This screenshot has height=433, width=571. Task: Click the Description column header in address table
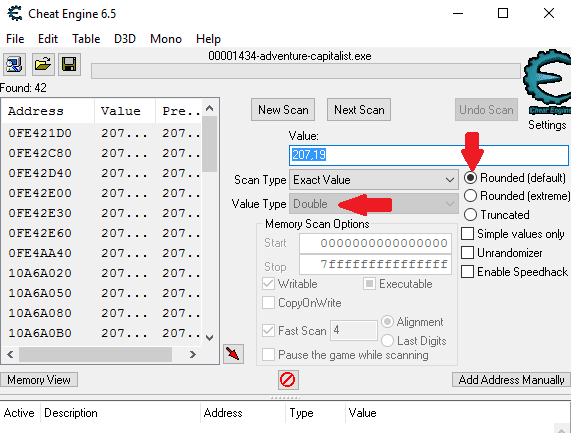120,413
